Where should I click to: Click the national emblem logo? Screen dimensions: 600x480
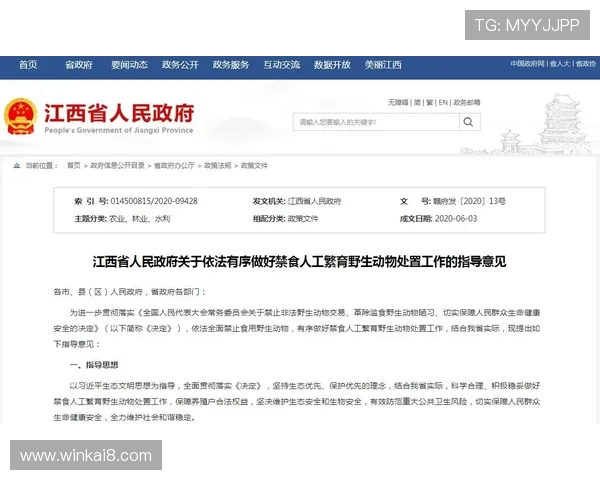[x=21, y=116]
